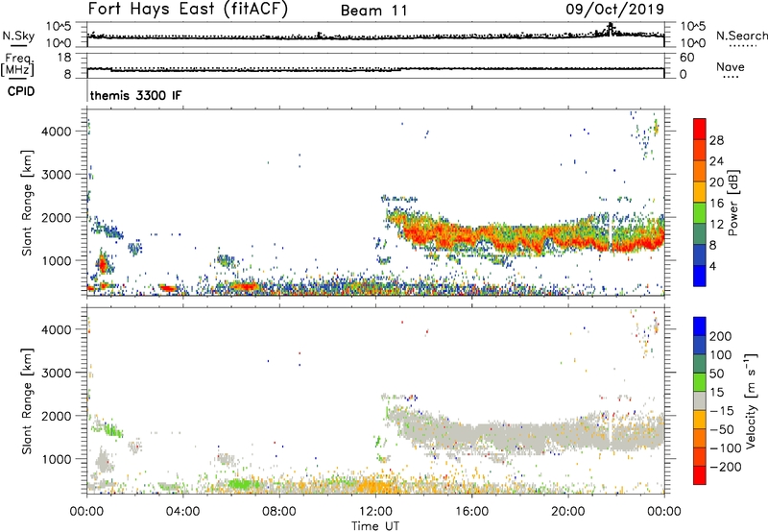Image resolution: width=768 pixels, height=532 pixels.
Task: Click the '2000' label on the velocity panel axis
Action: pyautogui.click(x=57, y=416)
